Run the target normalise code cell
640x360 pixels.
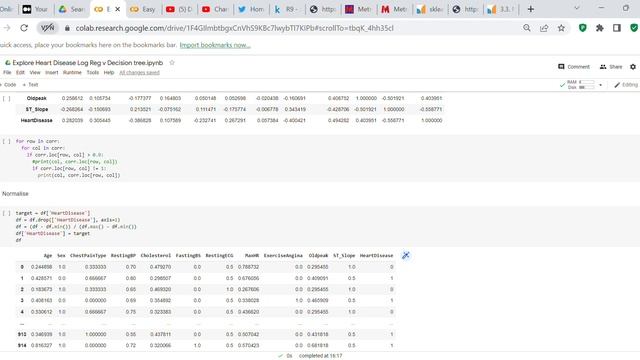pos(7,213)
